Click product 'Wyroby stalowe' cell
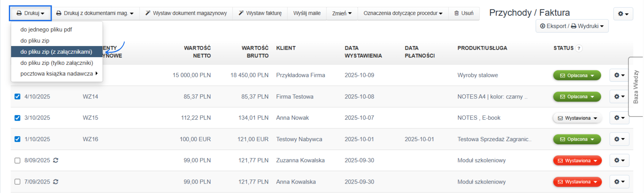 coord(478,75)
